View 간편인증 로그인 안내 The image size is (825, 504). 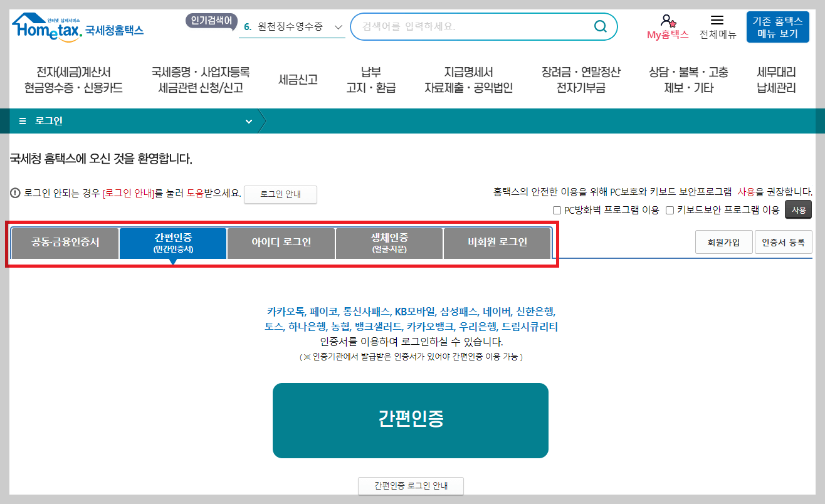click(411, 486)
